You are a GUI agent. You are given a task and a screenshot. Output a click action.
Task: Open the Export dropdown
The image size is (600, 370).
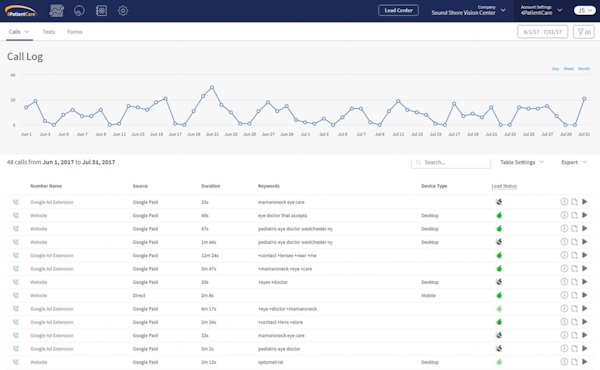coord(574,162)
